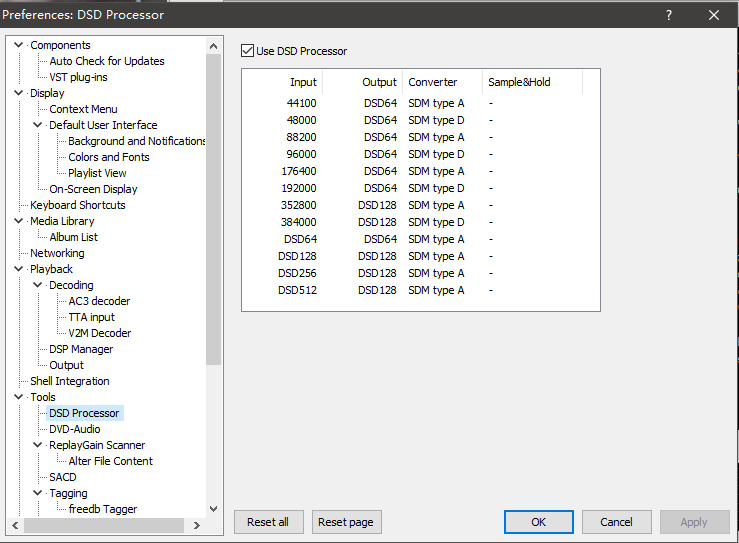Open the DSP Manager preferences page
Screen dimensions: 739x543
[81, 349]
